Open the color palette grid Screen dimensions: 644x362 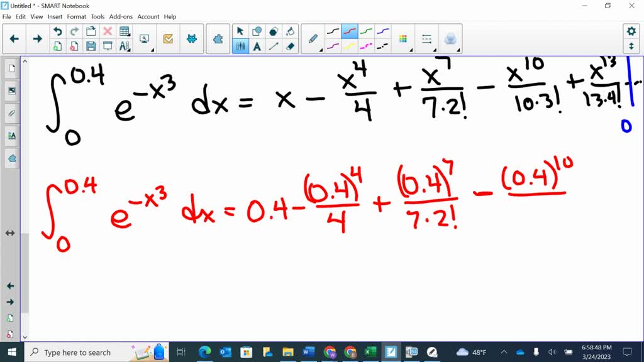coord(402,38)
